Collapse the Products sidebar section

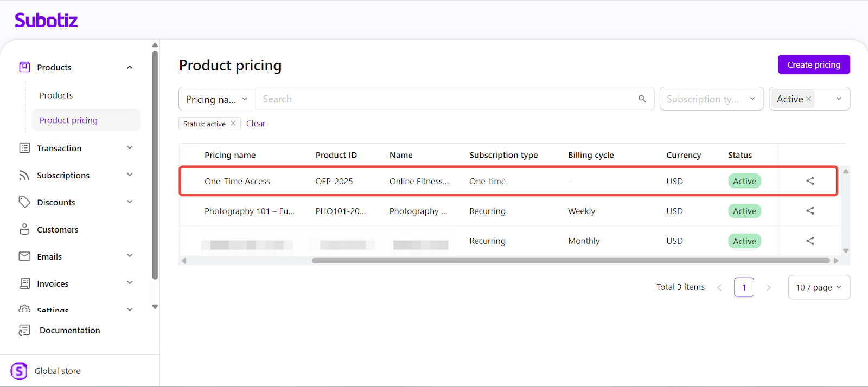click(x=130, y=67)
